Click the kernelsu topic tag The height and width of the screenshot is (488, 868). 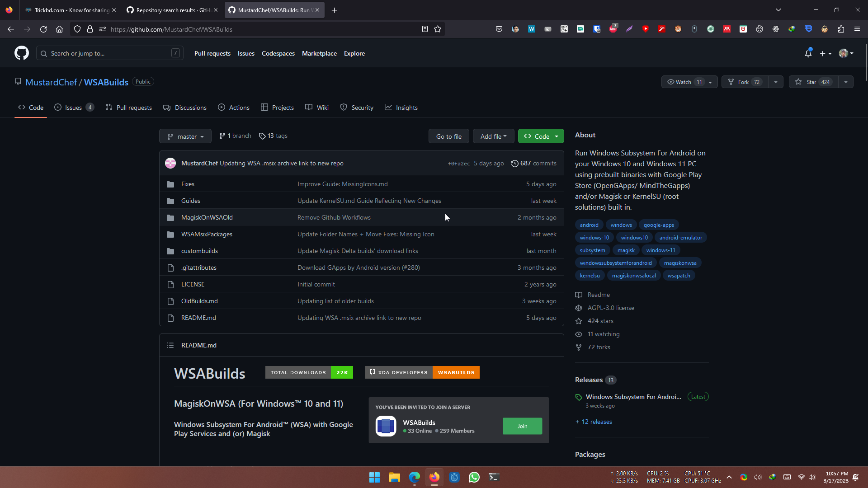(x=590, y=276)
